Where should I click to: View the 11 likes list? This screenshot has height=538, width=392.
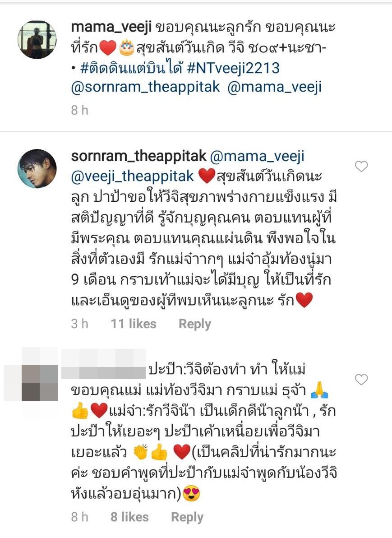134,324
